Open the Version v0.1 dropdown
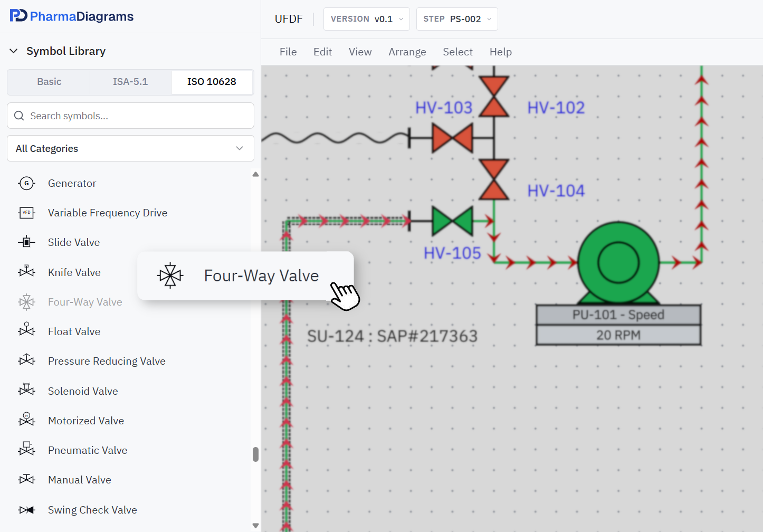This screenshot has width=763, height=532. (x=366, y=19)
